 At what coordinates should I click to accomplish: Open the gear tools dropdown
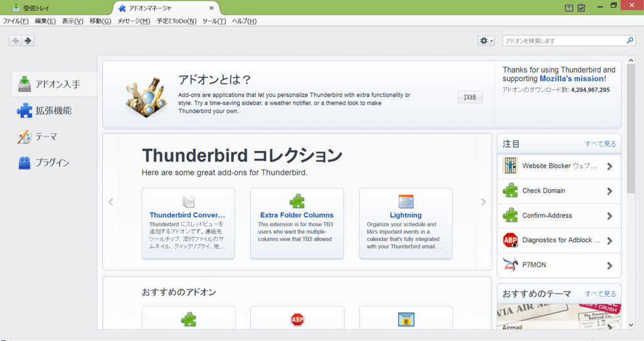486,41
